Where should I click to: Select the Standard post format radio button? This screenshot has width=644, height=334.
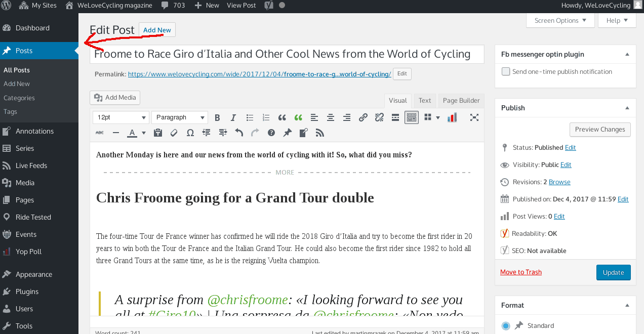[506, 325]
